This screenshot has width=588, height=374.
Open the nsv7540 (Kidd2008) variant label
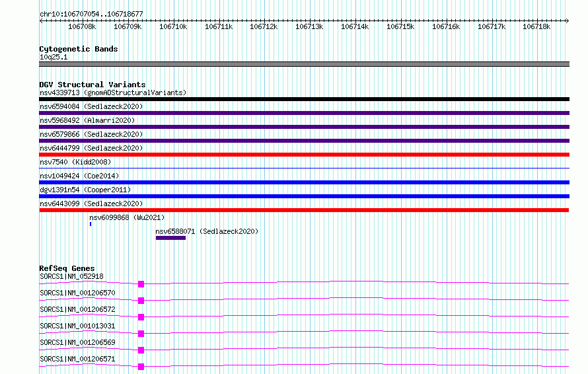(75, 162)
